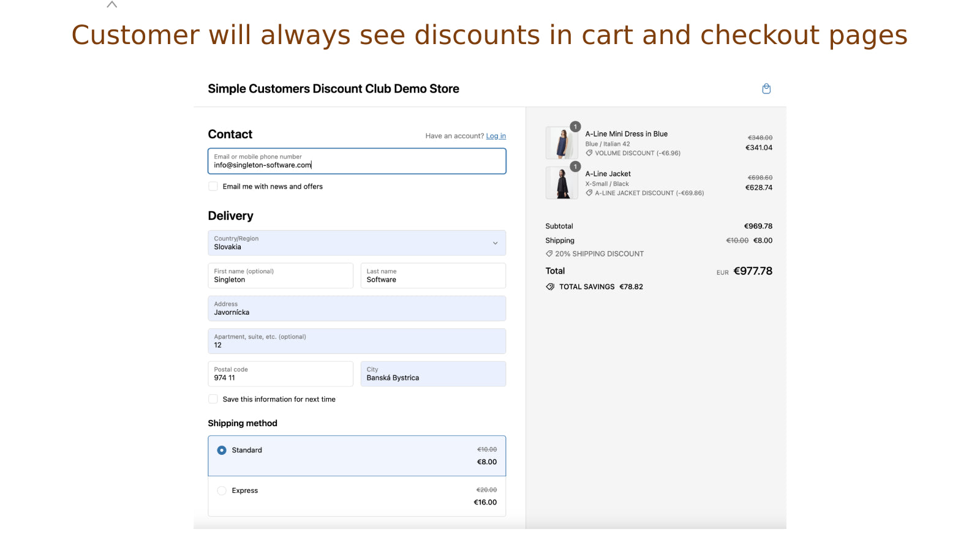Enable 'Email me with news and offers'
This screenshot has height=551, width=980.
(213, 186)
